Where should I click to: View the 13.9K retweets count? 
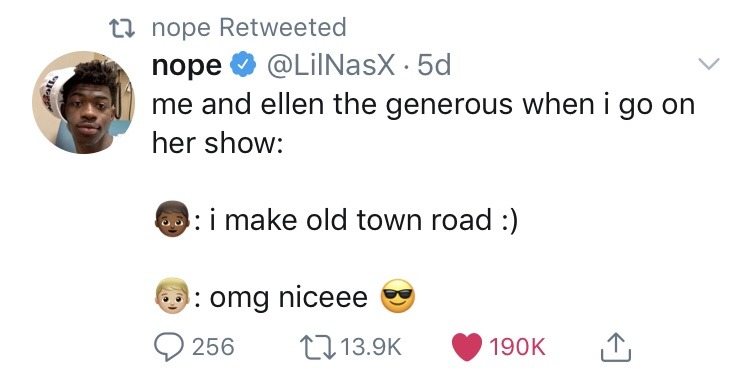(x=371, y=347)
